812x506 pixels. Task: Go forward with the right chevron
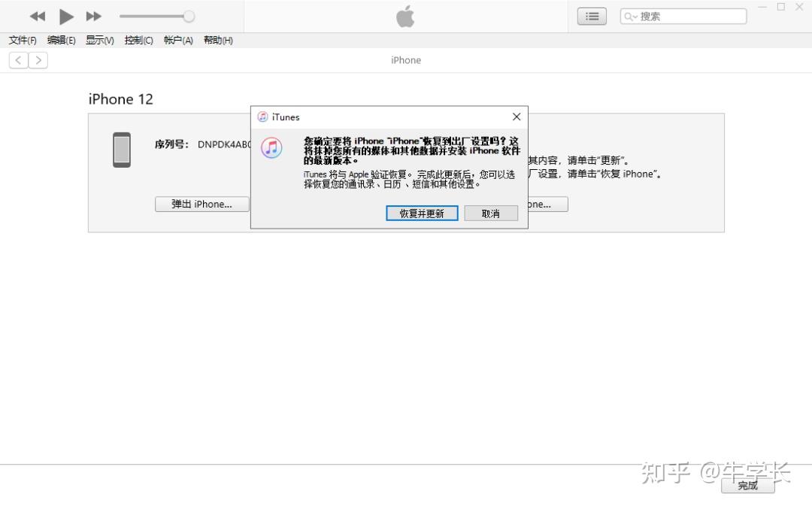pos(38,60)
